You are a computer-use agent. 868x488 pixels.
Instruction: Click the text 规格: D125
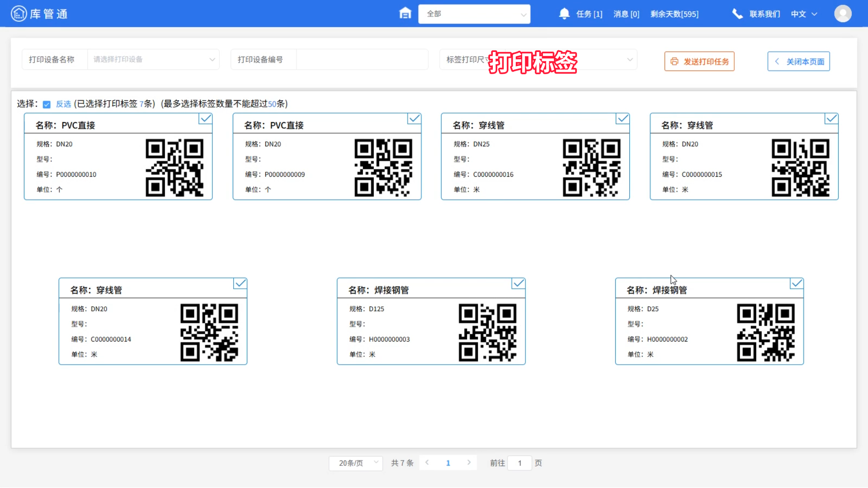(x=367, y=309)
